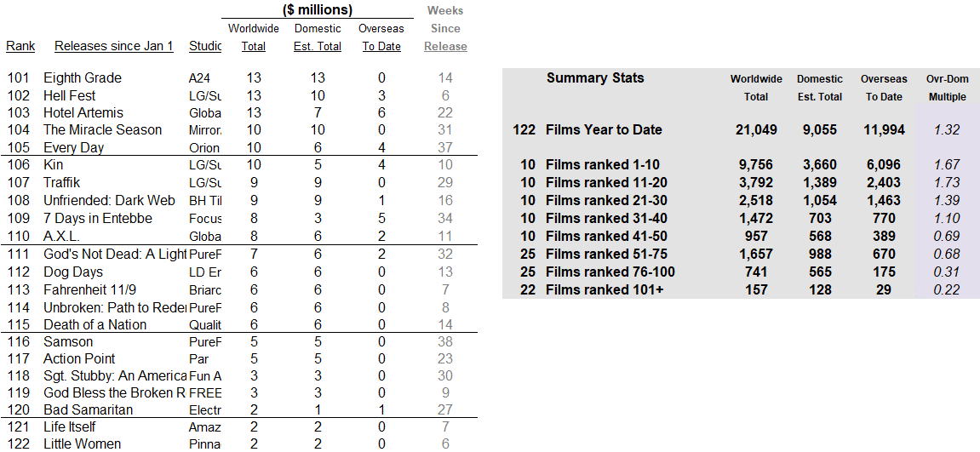Viewport: 980px width, 452px height.
Task: Select the Releases since Jan 1 header
Action: 114,46
